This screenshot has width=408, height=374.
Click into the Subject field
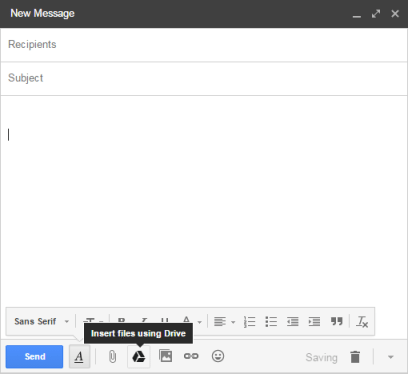204,78
